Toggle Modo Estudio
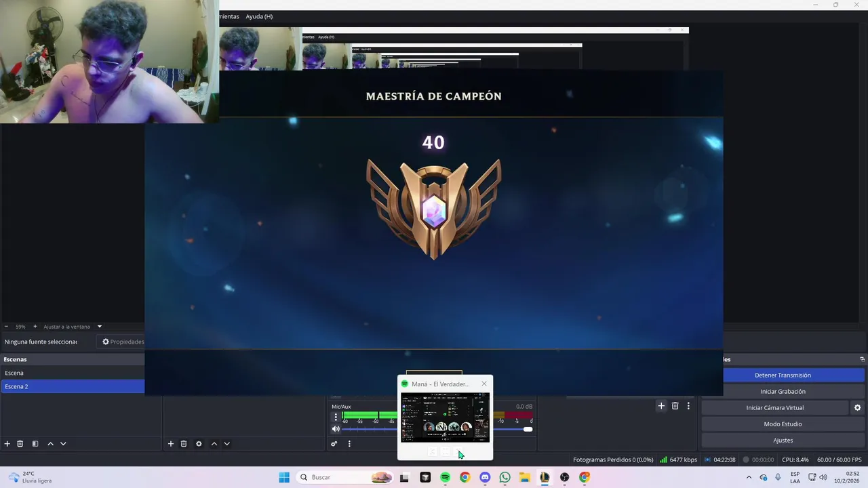Image resolution: width=868 pixels, height=488 pixels. tap(783, 424)
